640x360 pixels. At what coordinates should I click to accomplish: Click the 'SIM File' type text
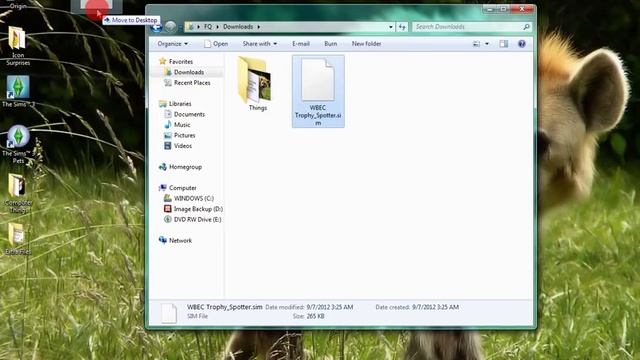[198, 316]
